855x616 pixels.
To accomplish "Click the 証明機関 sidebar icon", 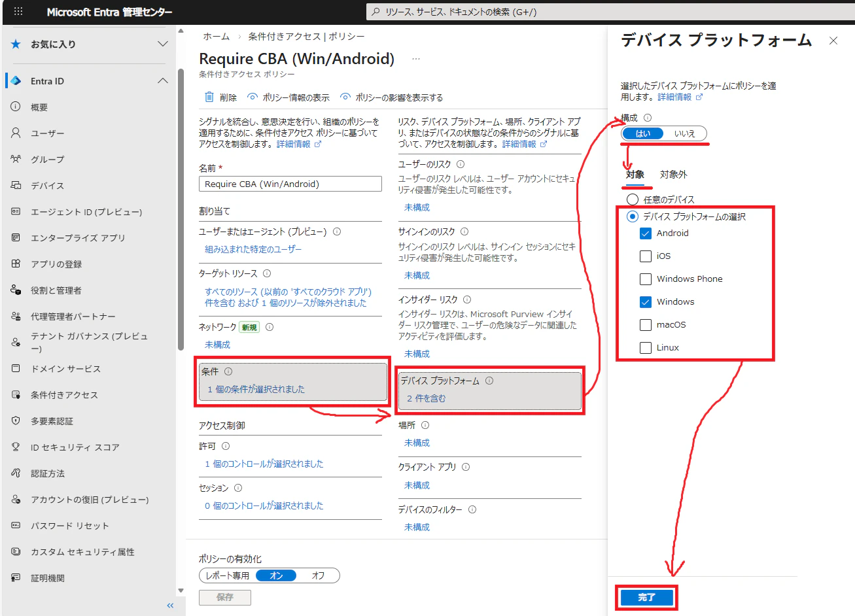I will (x=16, y=577).
